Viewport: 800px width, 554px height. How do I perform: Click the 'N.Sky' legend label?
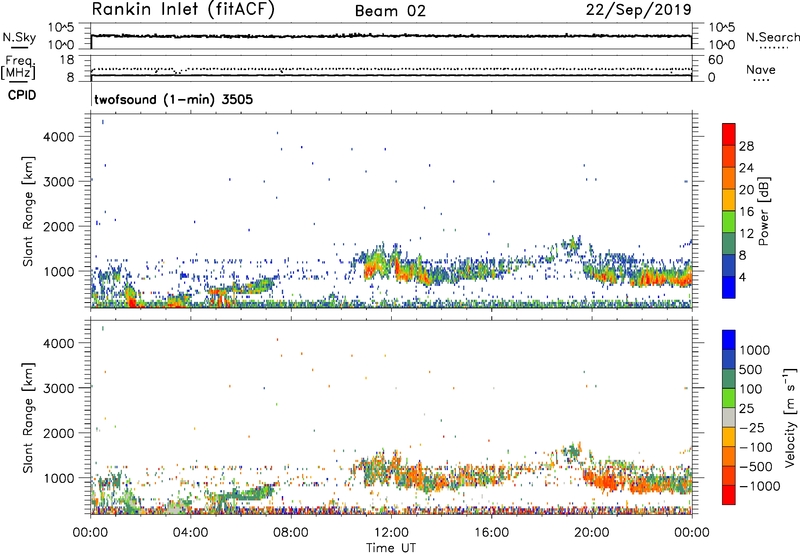[x=19, y=37]
